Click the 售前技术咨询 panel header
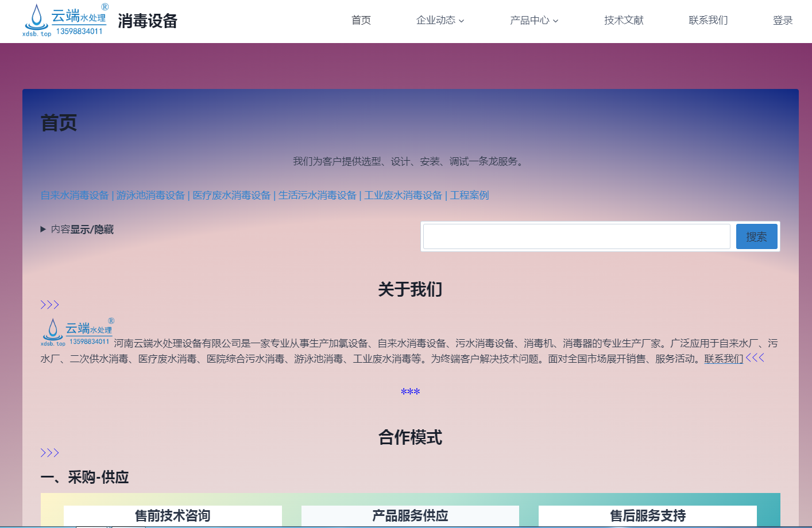This screenshot has width=812, height=528. (x=173, y=515)
